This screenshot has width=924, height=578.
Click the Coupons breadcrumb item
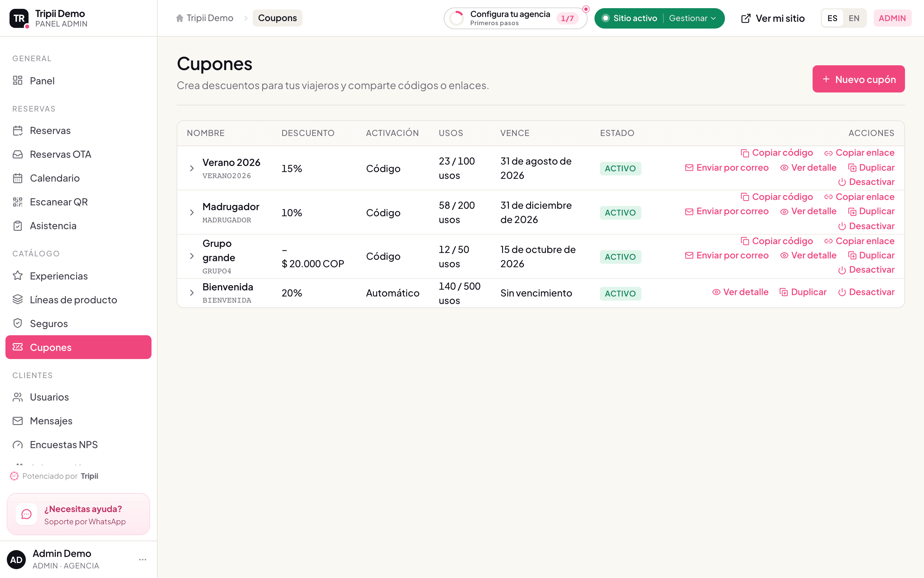point(277,18)
